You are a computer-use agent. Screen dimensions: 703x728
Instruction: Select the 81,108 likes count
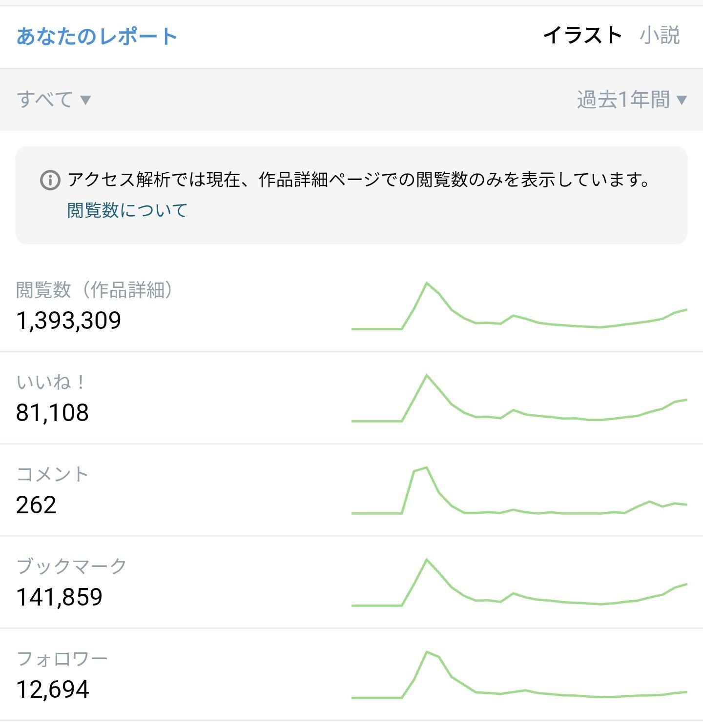pos(52,413)
